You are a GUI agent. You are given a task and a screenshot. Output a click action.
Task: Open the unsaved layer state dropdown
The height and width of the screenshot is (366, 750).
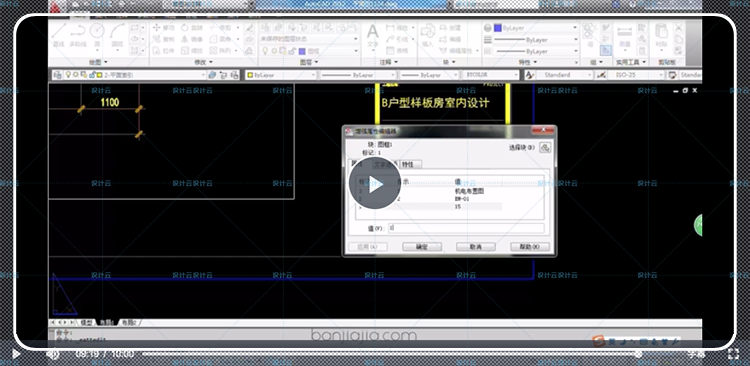coord(309,39)
